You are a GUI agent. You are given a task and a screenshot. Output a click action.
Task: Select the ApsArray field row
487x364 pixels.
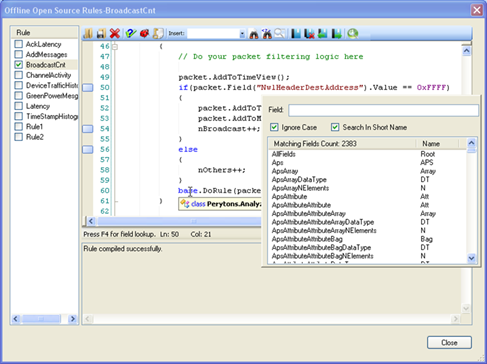[x=367, y=171]
